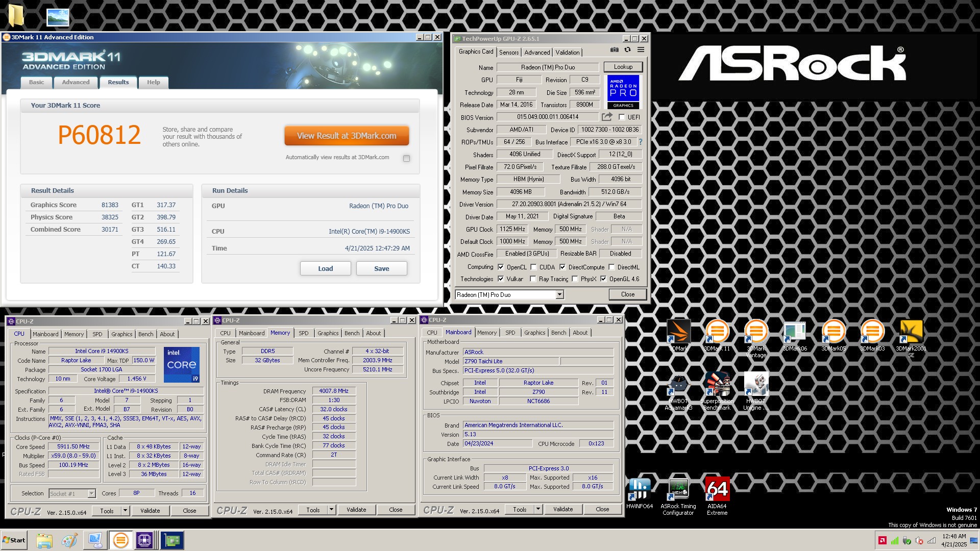Expand Tools arrow in CPU-Z CPU window

tap(125, 510)
